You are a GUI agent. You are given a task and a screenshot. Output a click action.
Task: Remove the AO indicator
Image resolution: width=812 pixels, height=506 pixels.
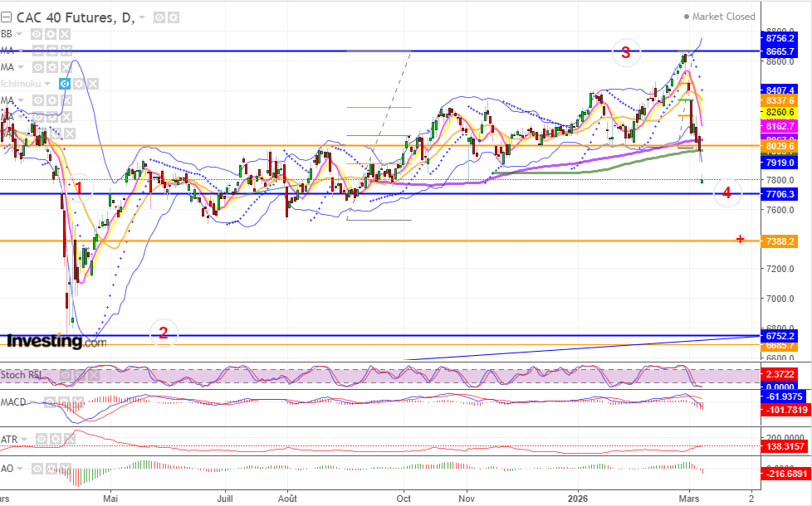click(x=65, y=469)
